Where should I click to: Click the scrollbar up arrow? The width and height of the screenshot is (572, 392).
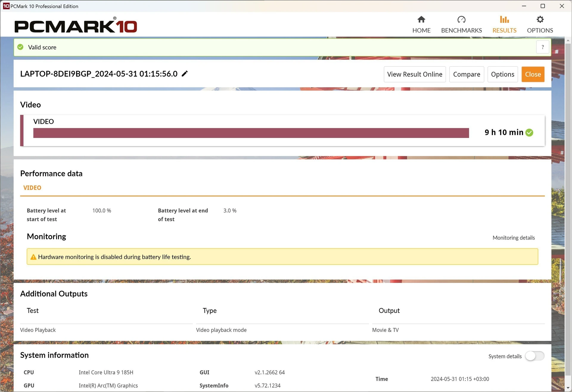click(568, 40)
